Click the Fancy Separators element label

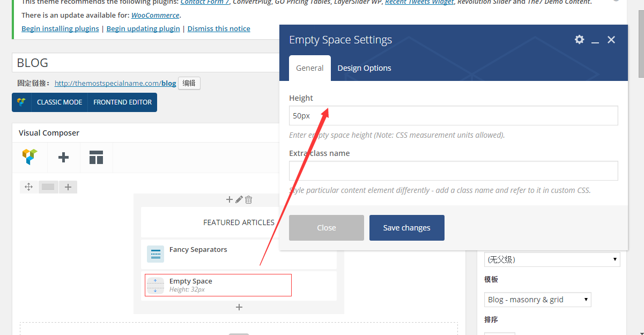[x=198, y=250]
